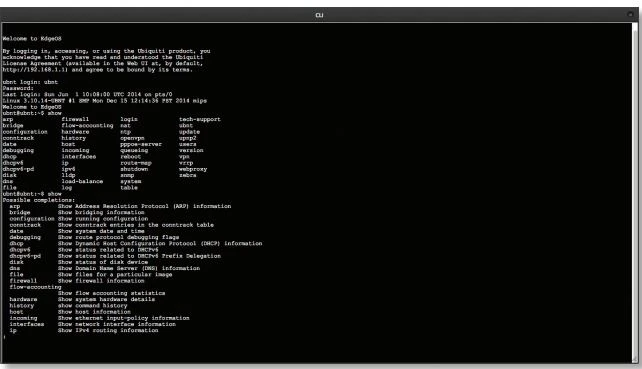642x369 pixels.
Task: Close the CLI window with top-right button
Action: pos(630,14)
